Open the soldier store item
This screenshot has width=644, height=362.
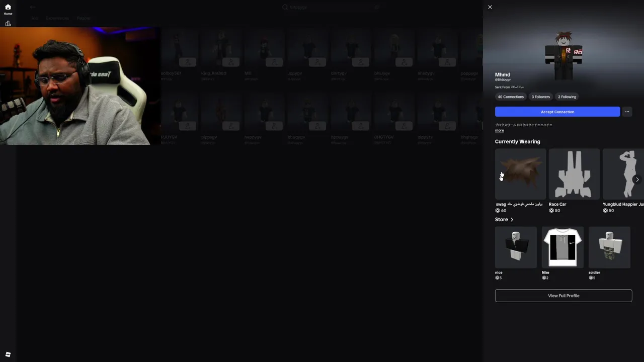609,247
